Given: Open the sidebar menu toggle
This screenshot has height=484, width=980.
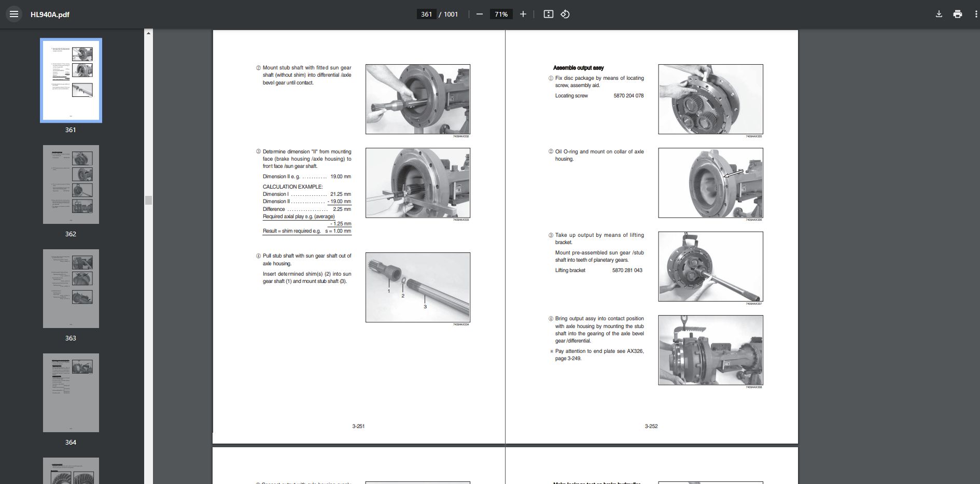Looking at the screenshot, I should click(13, 14).
